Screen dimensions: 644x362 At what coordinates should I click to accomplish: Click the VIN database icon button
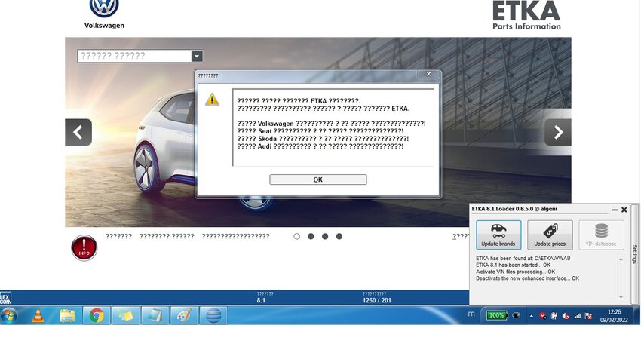[601, 235]
